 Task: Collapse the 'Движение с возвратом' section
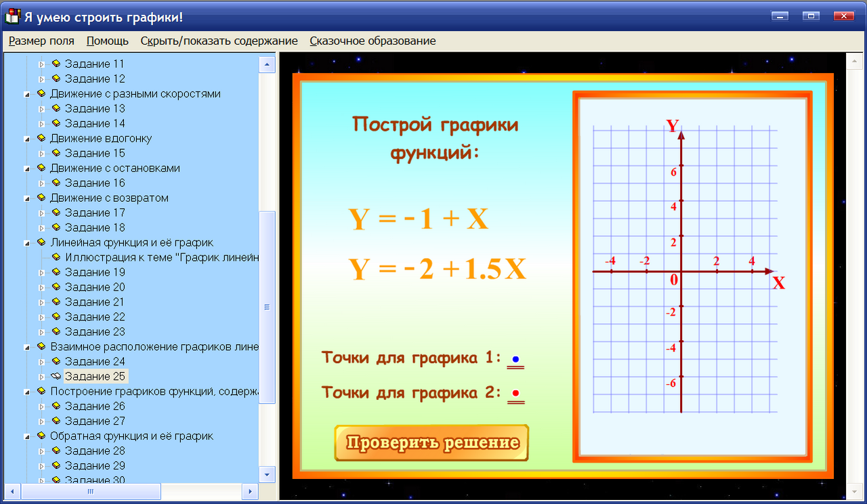tap(28, 197)
